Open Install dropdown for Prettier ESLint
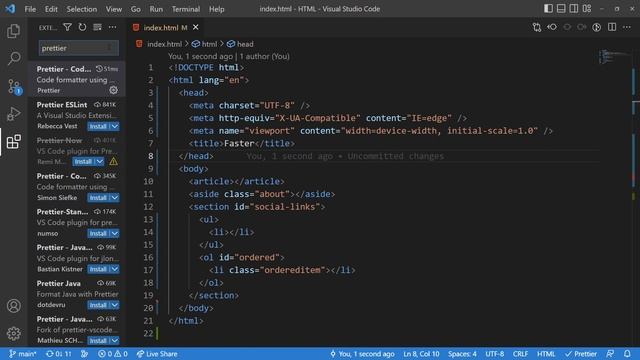 [115, 127]
